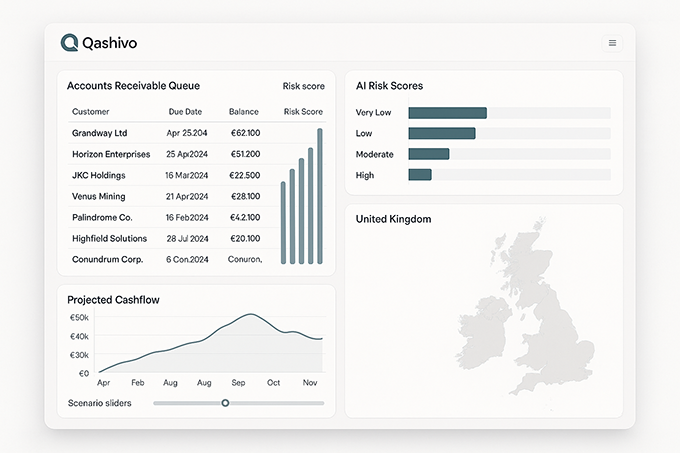Click the Scenario sliders handle
680x453 pixels.
click(225, 403)
